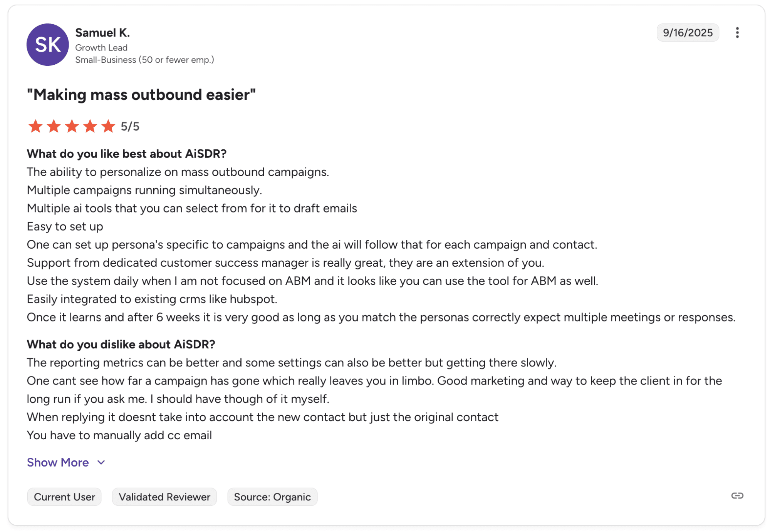The width and height of the screenshot is (770, 532).
Task: Click the Validated Reviewer badge
Action: pos(164,497)
